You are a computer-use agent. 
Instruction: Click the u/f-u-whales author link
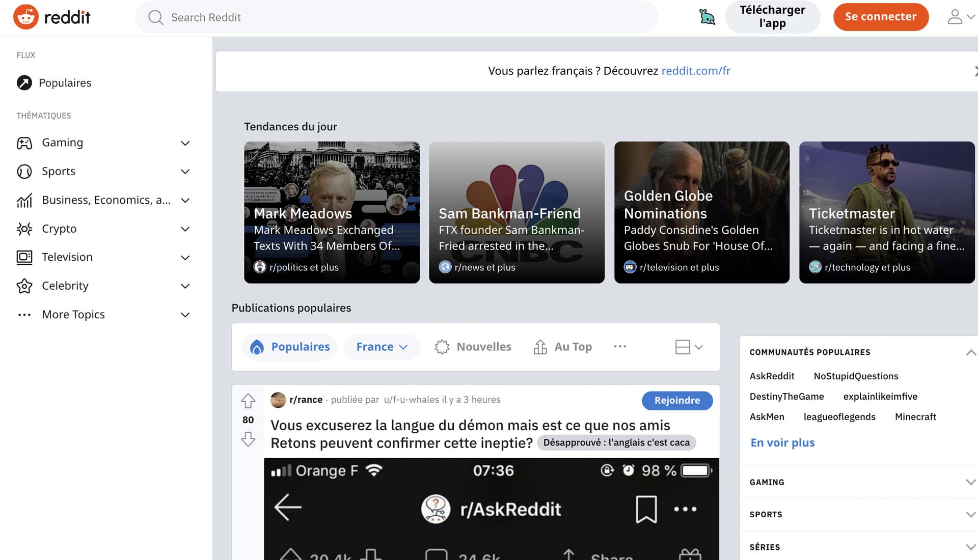point(411,400)
